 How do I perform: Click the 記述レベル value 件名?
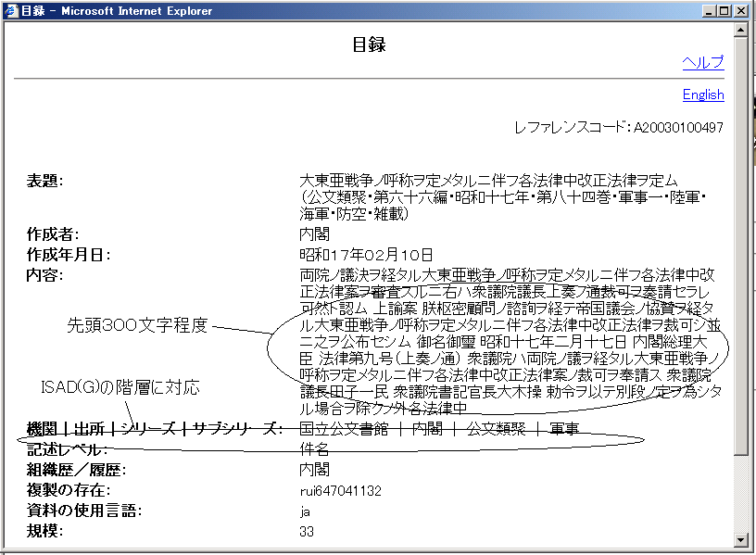pos(314,448)
